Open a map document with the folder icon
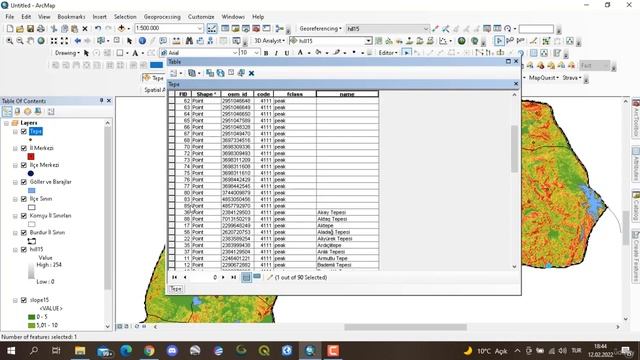The height and width of the screenshot is (360, 640). point(20,29)
